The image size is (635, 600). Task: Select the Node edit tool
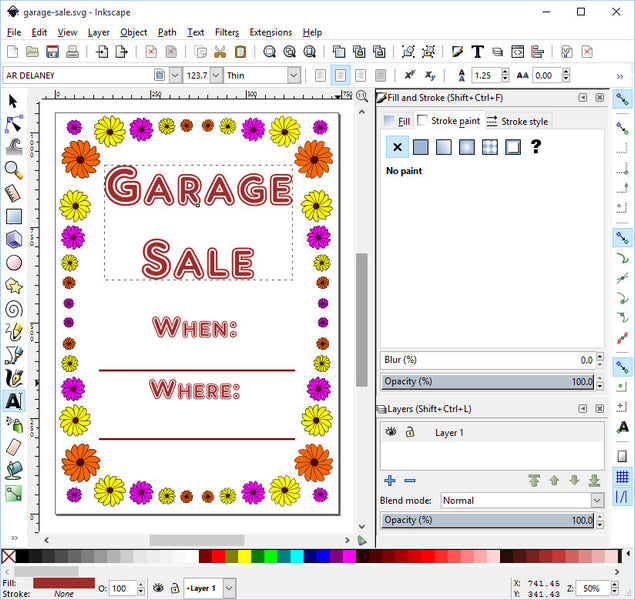click(x=14, y=124)
